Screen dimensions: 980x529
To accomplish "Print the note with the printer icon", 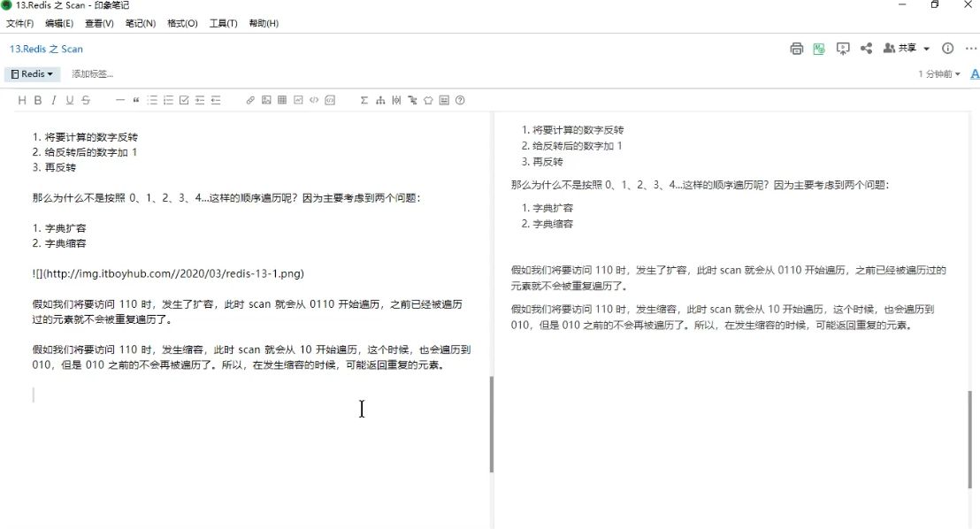I will coord(796,49).
